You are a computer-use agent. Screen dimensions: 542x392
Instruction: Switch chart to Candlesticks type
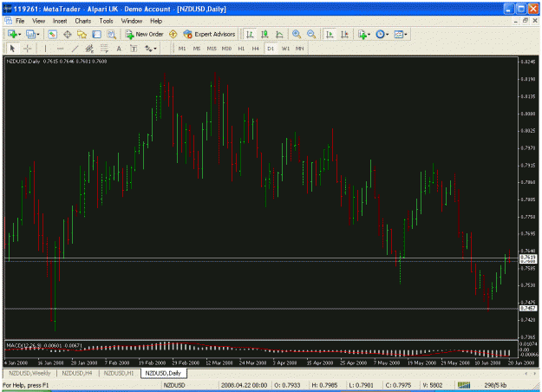pyautogui.click(x=264, y=34)
